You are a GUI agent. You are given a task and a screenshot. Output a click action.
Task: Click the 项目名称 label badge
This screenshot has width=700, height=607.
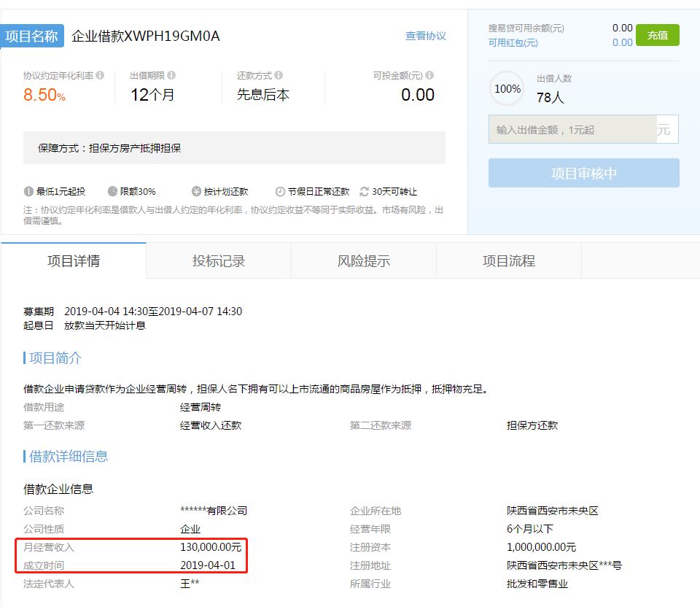coord(32,36)
